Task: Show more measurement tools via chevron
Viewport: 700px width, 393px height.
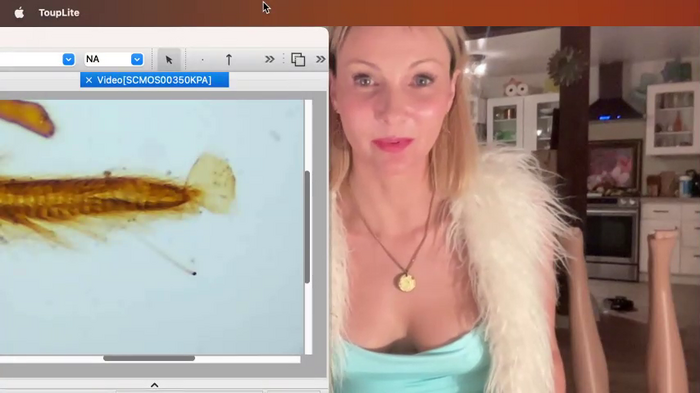Action: point(269,59)
